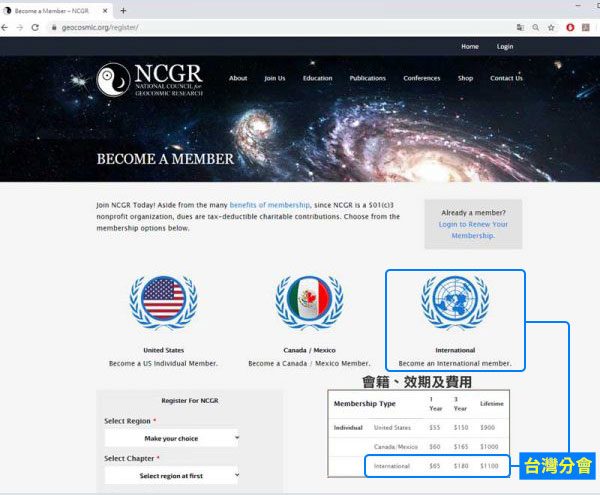Click the padlock site security icon
The width and height of the screenshot is (600, 495).
(54, 28)
